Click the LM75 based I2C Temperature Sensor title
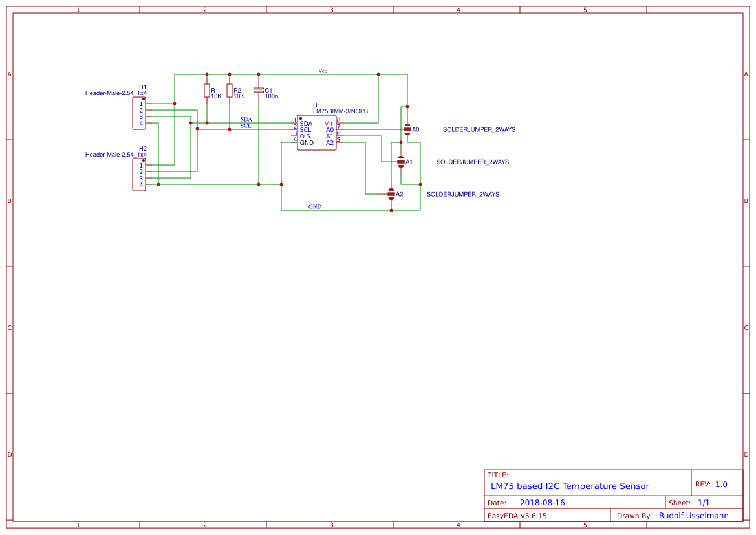The height and width of the screenshot is (535, 756). 570,486
